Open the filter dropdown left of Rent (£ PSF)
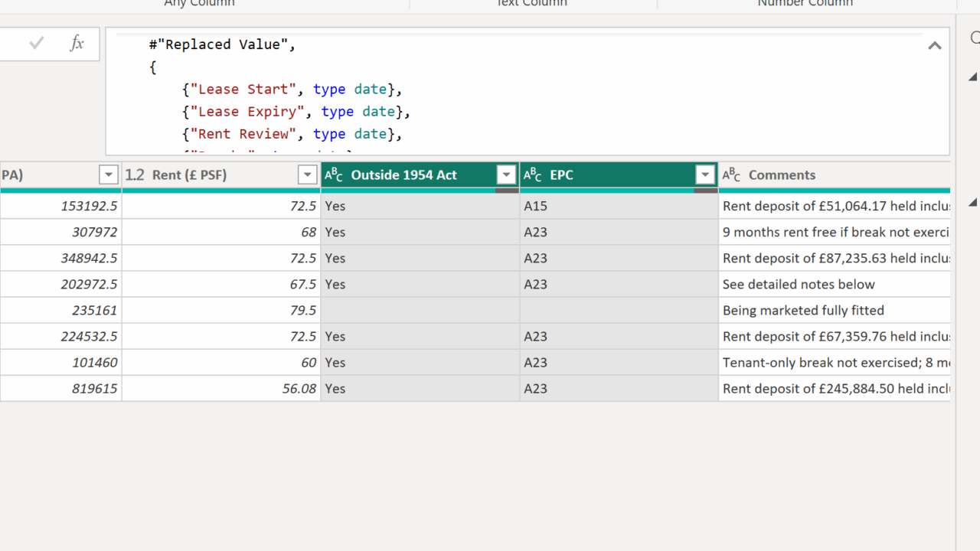 (x=109, y=175)
